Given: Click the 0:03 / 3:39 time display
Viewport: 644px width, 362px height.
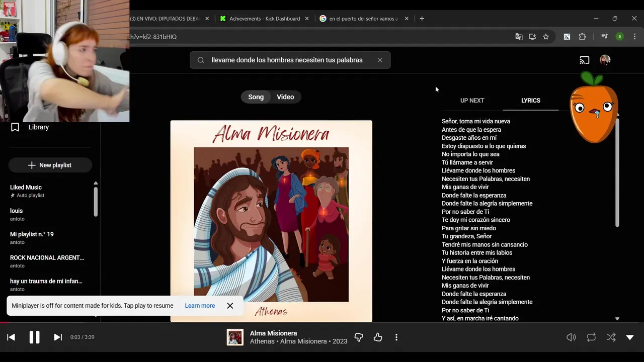Looking at the screenshot, I should pos(82,337).
